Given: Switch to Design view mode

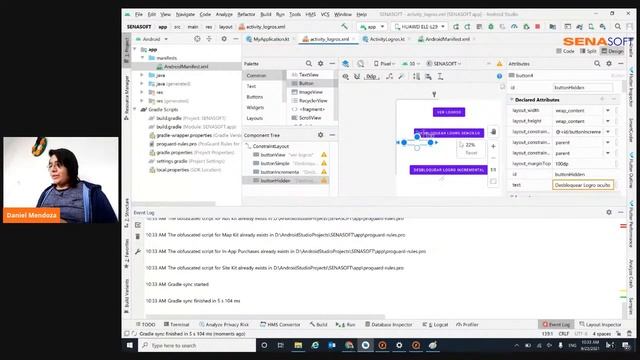Looking at the screenshot, I should [x=612, y=51].
